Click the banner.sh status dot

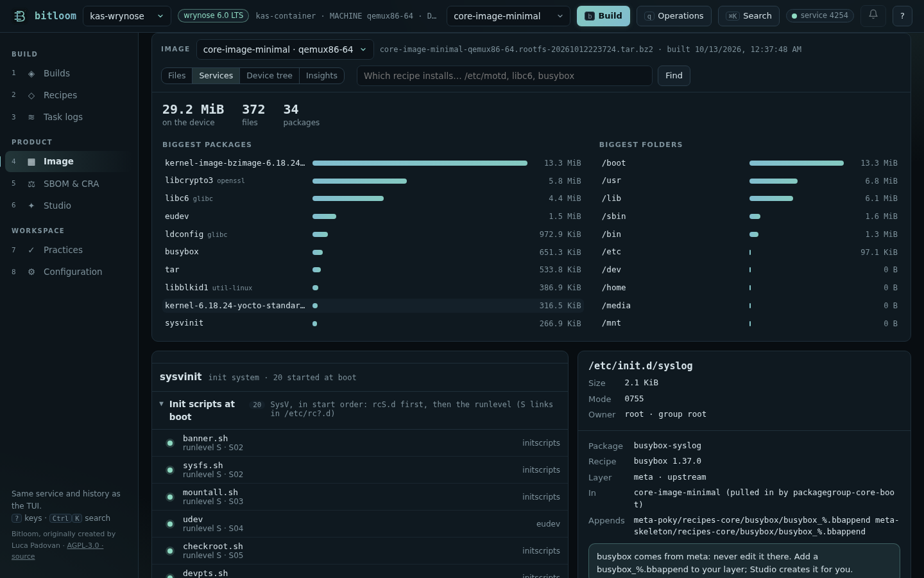click(170, 443)
